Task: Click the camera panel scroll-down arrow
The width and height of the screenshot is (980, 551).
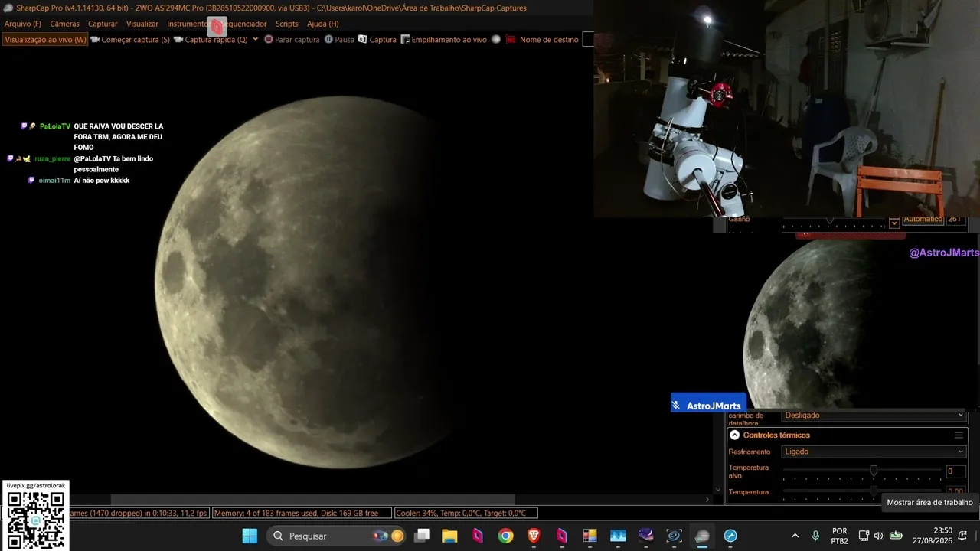Action: pos(718,490)
